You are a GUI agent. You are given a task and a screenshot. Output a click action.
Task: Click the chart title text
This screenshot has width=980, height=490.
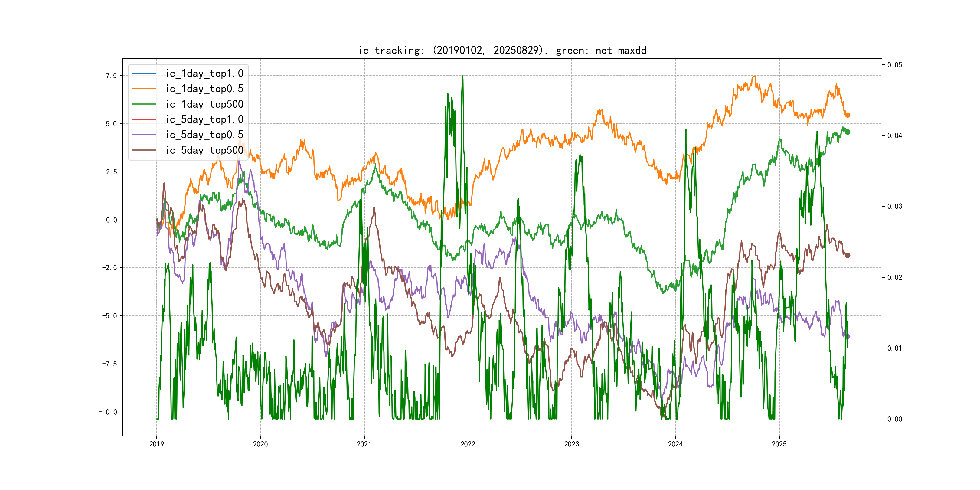(502, 50)
